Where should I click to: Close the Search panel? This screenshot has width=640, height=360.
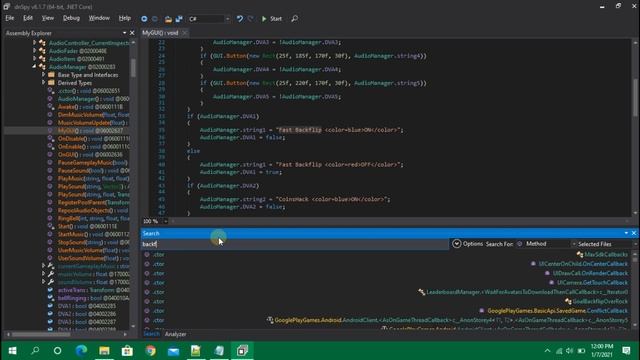click(634, 233)
